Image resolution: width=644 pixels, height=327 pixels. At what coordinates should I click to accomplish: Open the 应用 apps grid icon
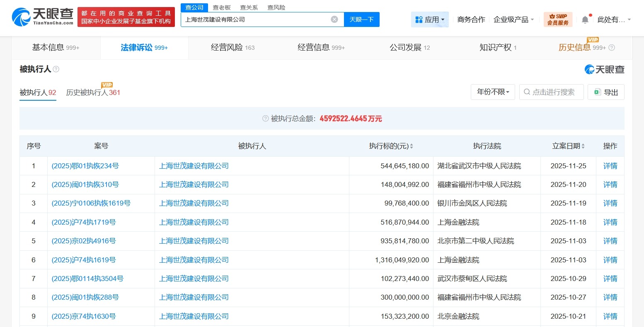tap(420, 19)
